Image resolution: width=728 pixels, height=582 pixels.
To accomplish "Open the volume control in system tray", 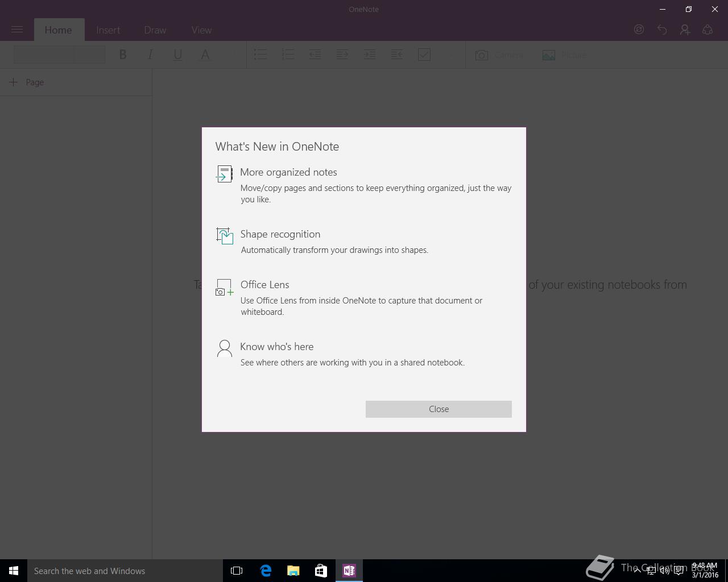I will coord(665,571).
